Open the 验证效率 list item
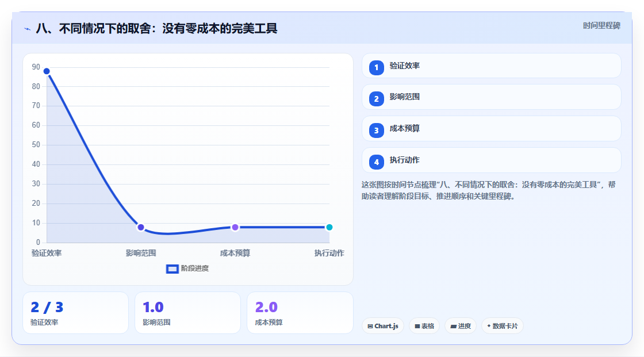 tap(491, 66)
